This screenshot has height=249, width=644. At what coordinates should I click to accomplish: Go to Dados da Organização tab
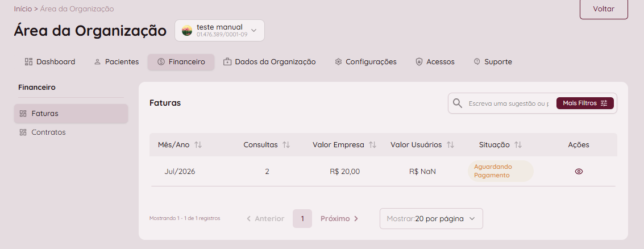[269, 62]
